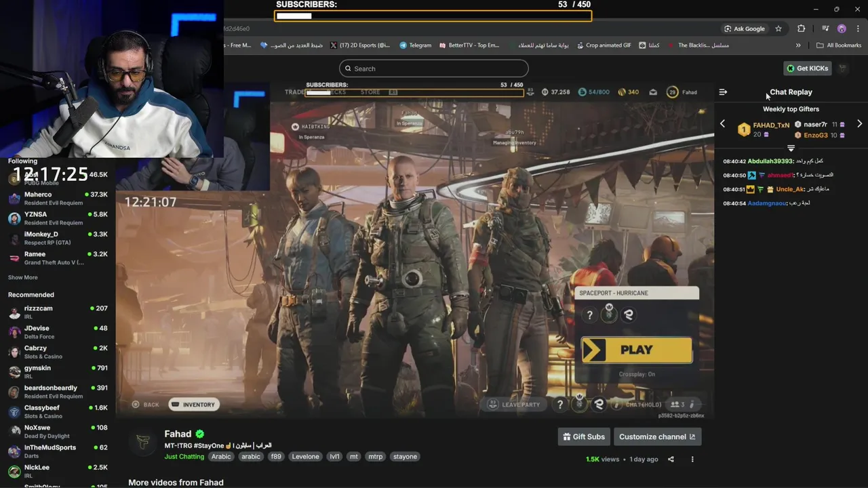Select the Levelone tag
The image size is (868, 488).
tap(305, 457)
